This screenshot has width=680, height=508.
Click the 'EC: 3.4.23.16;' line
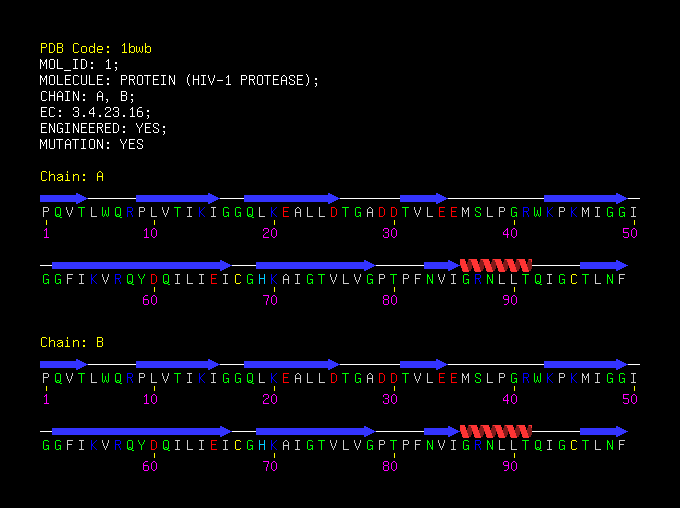click(x=95, y=112)
